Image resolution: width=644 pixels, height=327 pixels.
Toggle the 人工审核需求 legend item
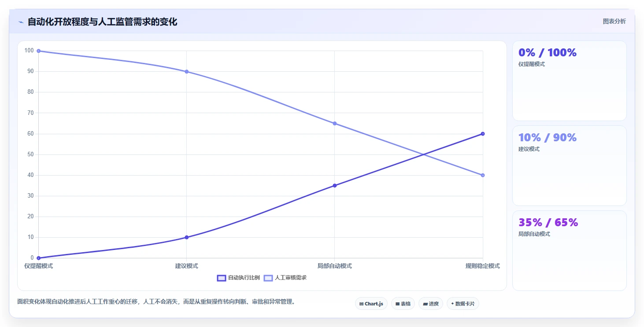285,278
